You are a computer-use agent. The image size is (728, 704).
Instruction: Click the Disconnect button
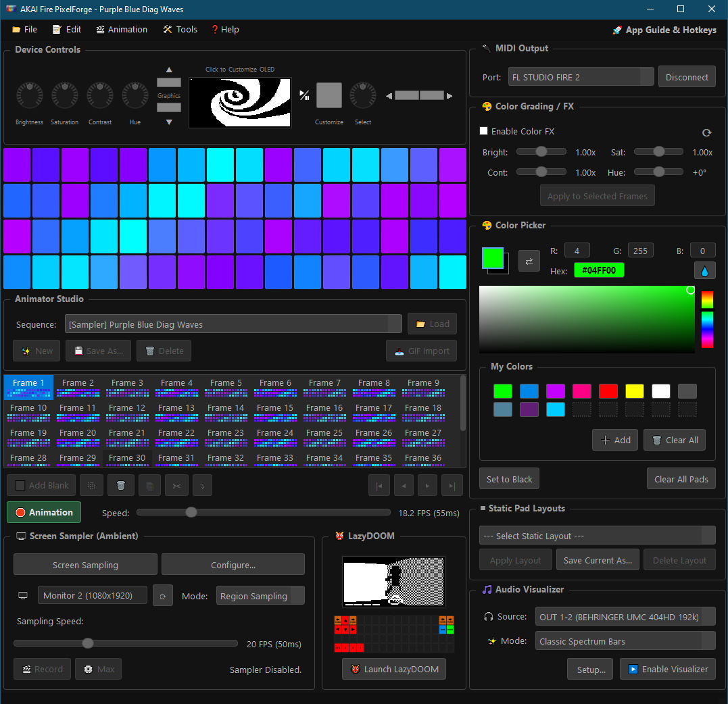tap(687, 77)
